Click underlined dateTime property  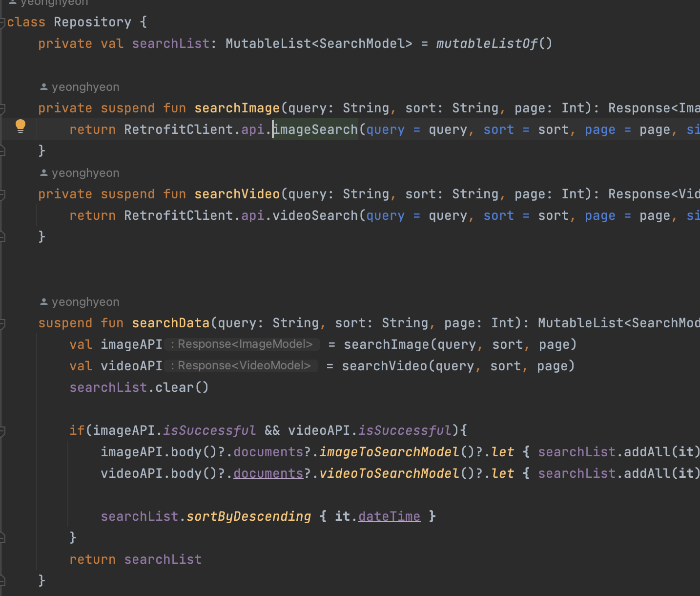(x=389, y=516)
